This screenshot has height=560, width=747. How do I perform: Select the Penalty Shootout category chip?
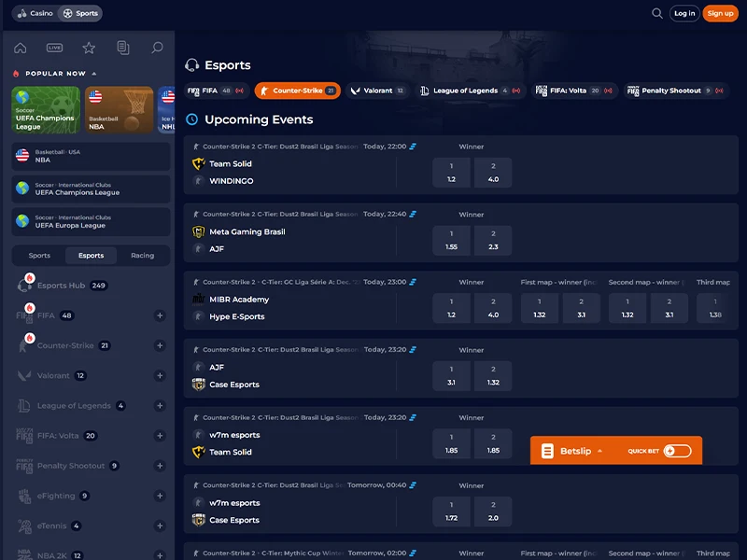click(676, 91)
